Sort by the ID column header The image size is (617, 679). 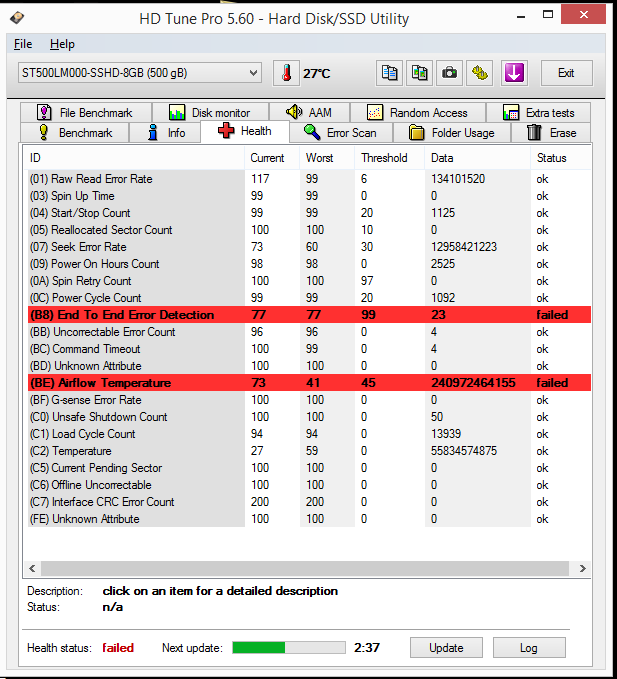point(134,158)
